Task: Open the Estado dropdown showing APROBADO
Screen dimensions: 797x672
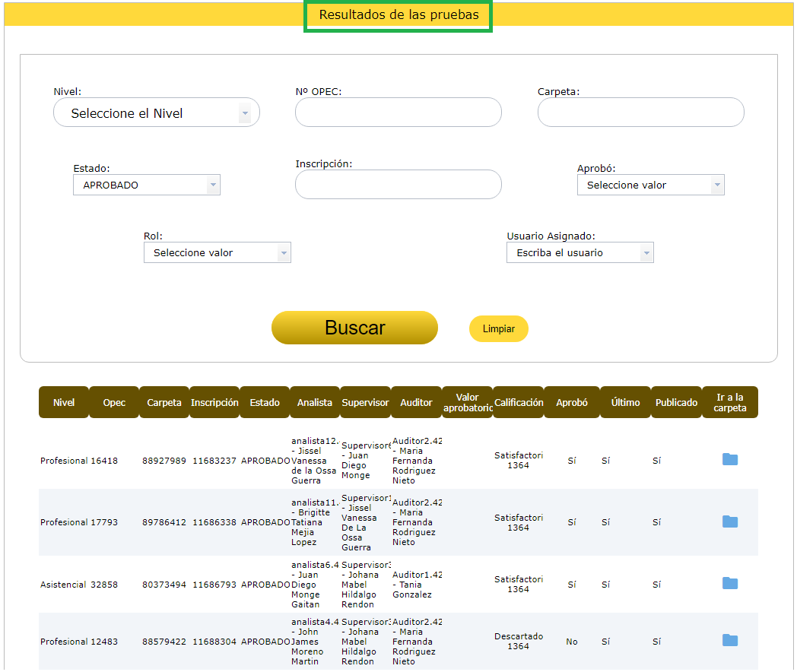Action: [147, 185]
